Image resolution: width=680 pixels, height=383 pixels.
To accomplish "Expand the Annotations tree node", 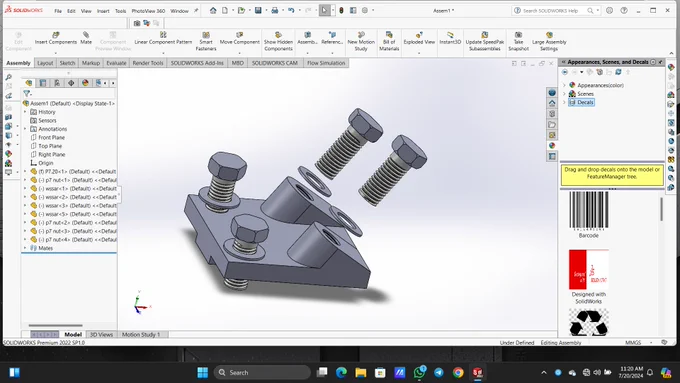I will pyautogui.click(x=25, y=129).
